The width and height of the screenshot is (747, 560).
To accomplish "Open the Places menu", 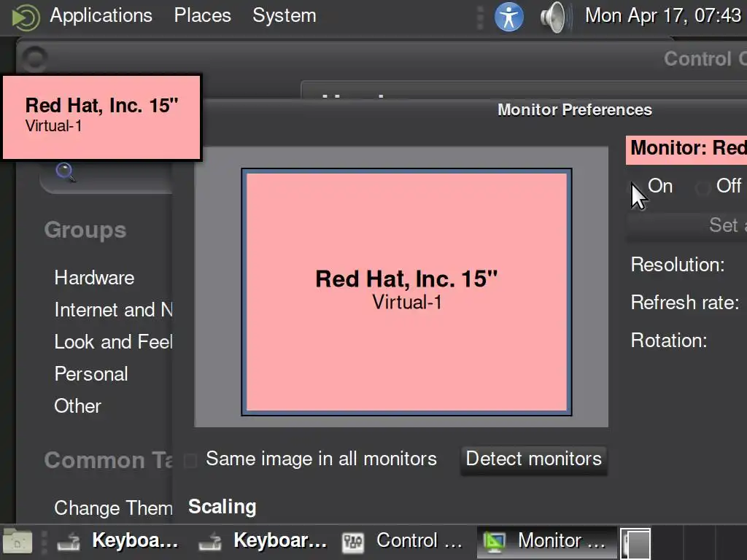I will 203,16.
